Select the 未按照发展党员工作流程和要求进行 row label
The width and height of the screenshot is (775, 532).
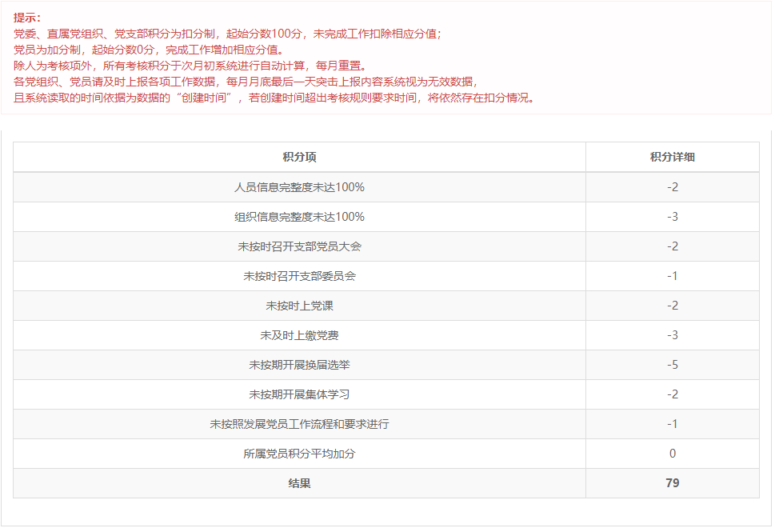tap(299, 424)
